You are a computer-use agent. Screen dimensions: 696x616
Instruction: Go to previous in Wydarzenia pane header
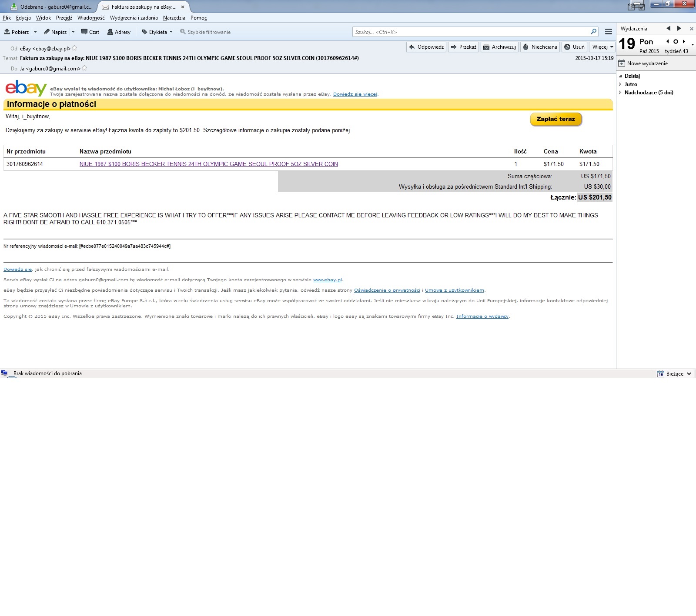669,28
